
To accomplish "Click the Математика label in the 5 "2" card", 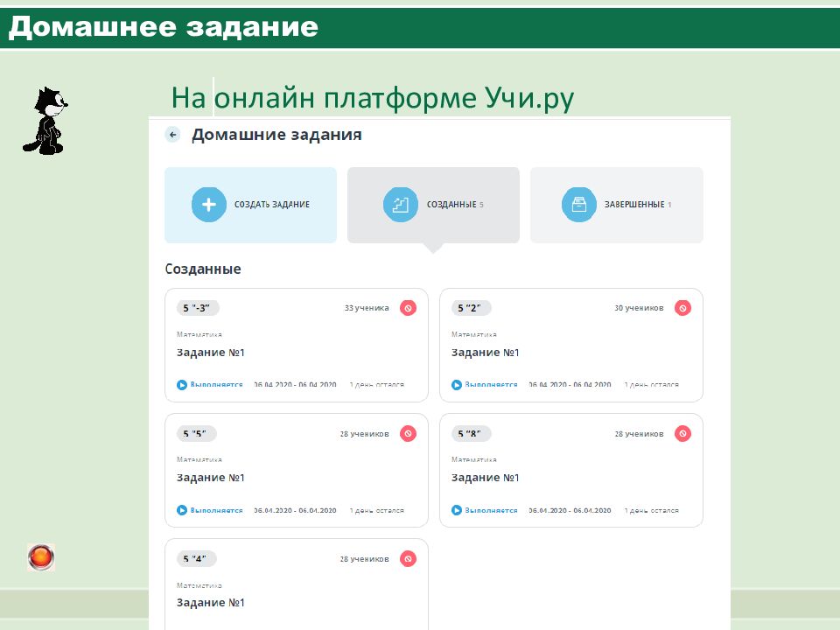I will pyautogui.click(x=473, y=334).
